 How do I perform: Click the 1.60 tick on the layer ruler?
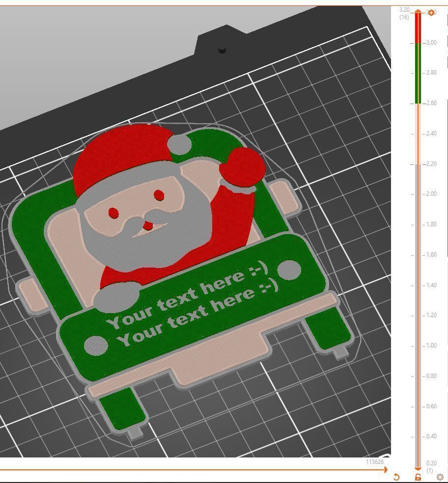tap(431, 255)
